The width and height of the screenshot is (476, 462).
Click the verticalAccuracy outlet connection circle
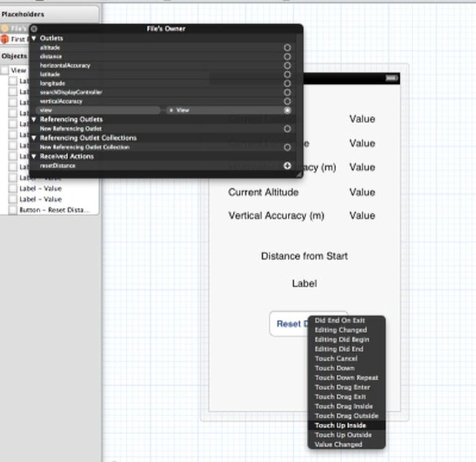287,101
